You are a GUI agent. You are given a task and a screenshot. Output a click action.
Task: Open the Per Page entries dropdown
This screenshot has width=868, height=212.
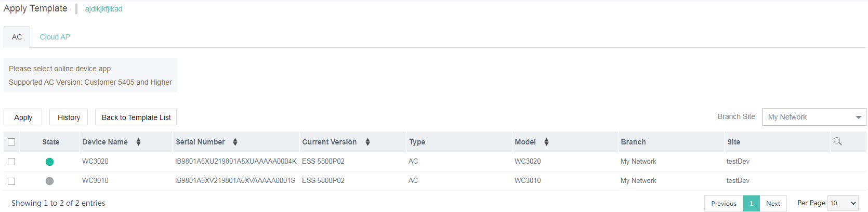pyautogui.click(x=843, y=203)
